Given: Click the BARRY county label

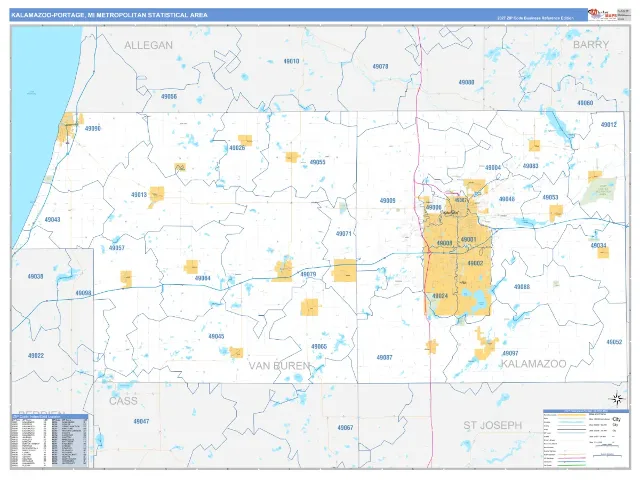Looking at the screenshot, I should pyautogui.click(x=591, y=44).
